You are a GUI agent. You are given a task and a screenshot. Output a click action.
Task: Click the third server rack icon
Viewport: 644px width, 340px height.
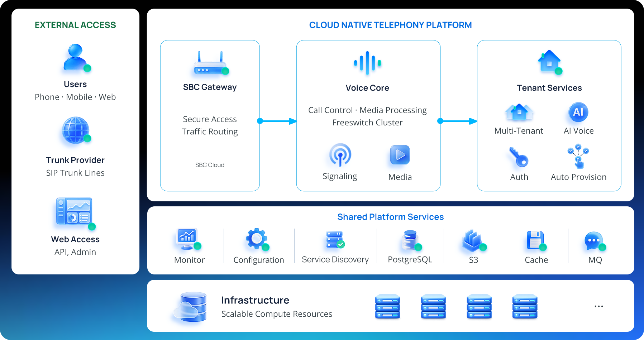480,306
